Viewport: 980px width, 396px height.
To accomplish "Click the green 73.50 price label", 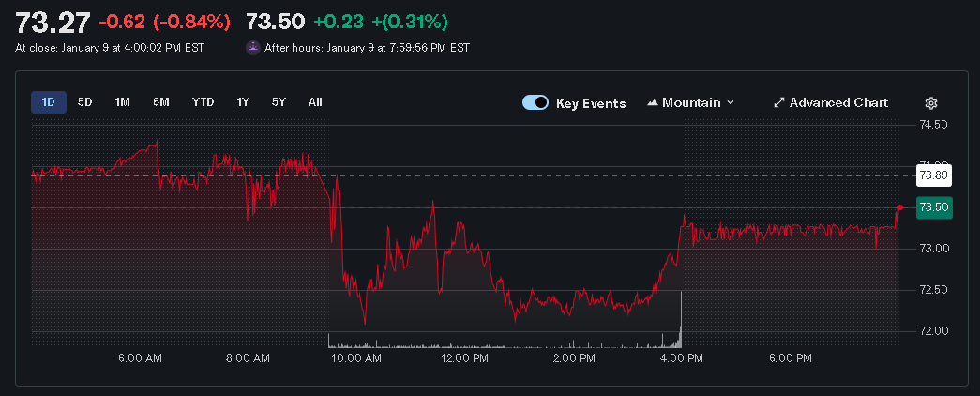I will tap(934, 207).
